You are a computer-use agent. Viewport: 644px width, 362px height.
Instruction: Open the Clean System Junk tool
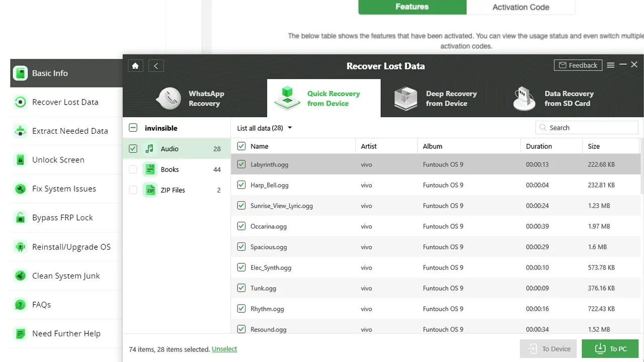67,276
